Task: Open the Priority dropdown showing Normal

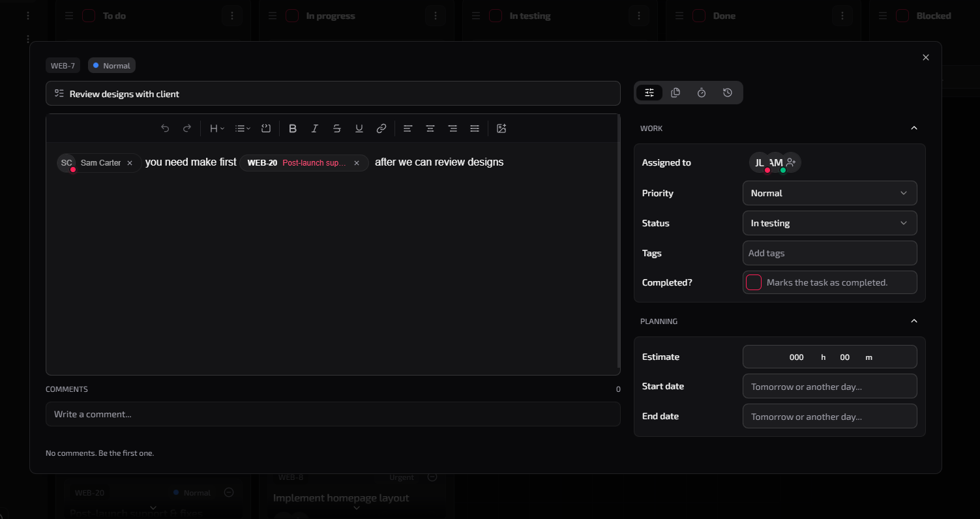Action: [829, 193]
